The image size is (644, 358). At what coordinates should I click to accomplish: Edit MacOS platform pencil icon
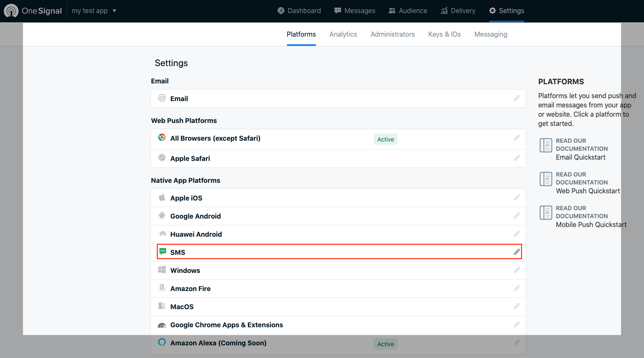click(517, 306)
